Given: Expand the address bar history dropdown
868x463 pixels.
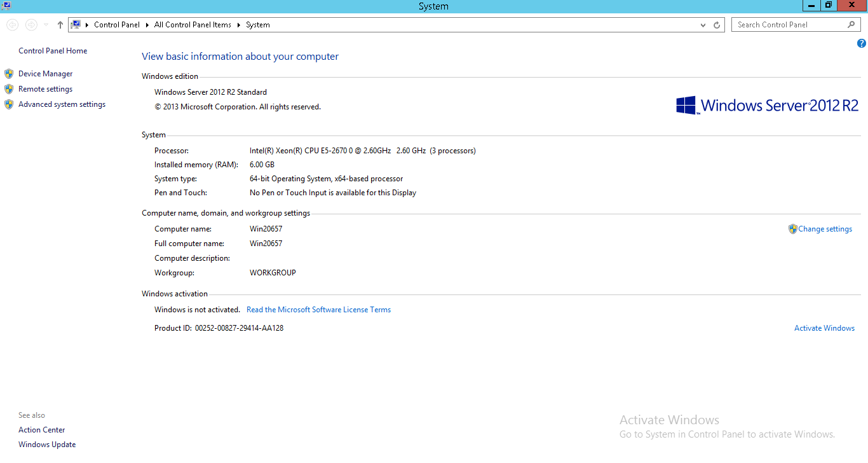Looking at the screenshot, I should pos(703,25).
